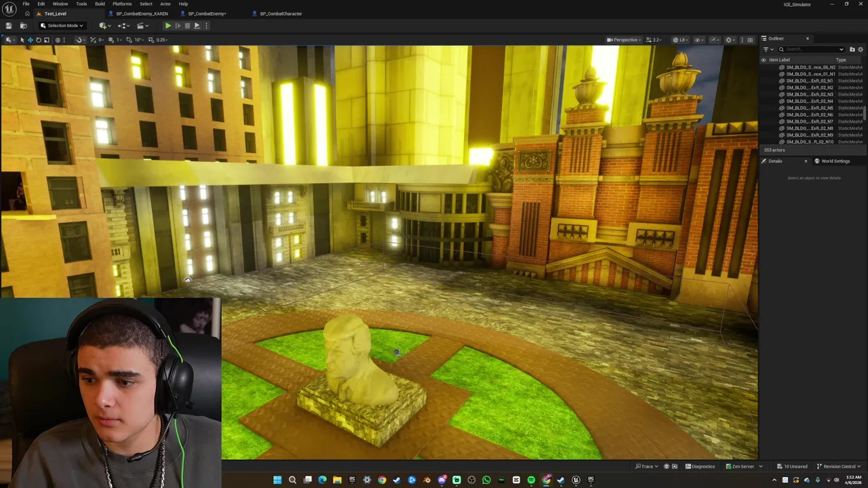Open the Revision Control menu
Image resolution: width=868 pixels, height=488 pixels.
pyautogui.click(x=840, y=466)
